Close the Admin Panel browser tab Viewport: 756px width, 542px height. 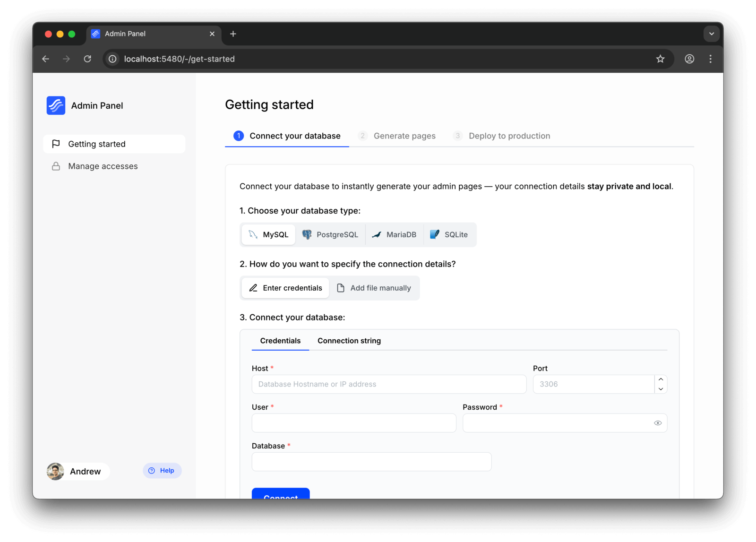[212, 34]
